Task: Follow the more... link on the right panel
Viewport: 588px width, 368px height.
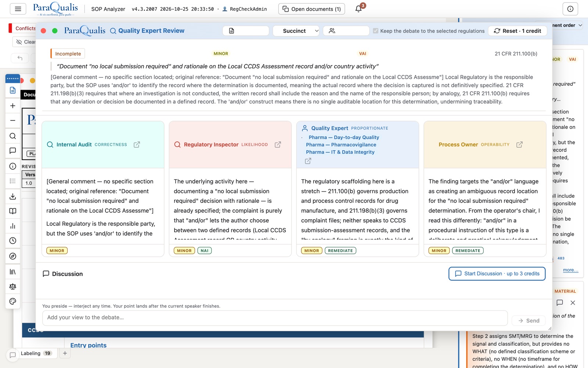Action: click(570, 270)
